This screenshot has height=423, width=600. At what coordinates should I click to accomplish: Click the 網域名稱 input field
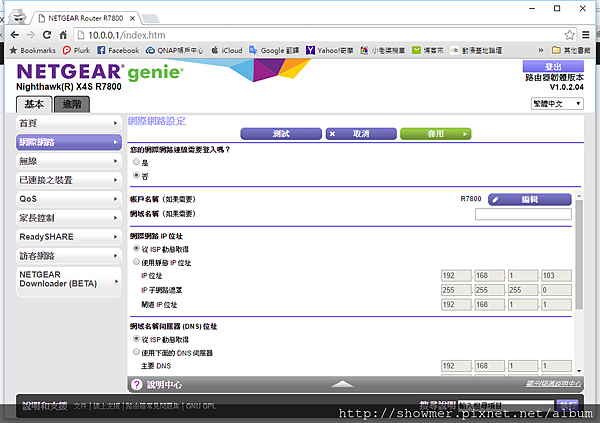click(522, 214)
